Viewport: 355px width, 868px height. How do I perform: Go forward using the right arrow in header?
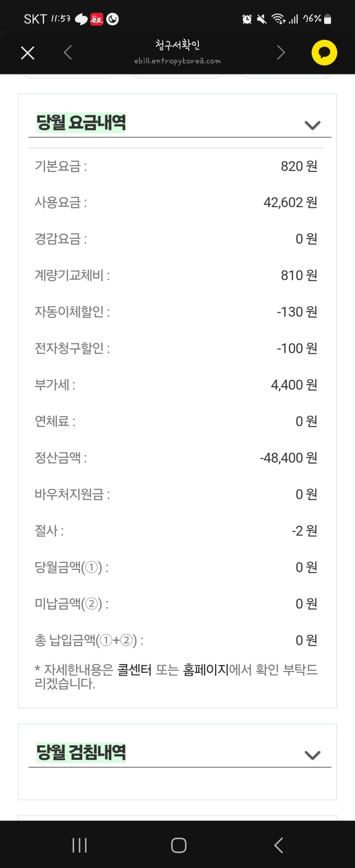point(281,53)
